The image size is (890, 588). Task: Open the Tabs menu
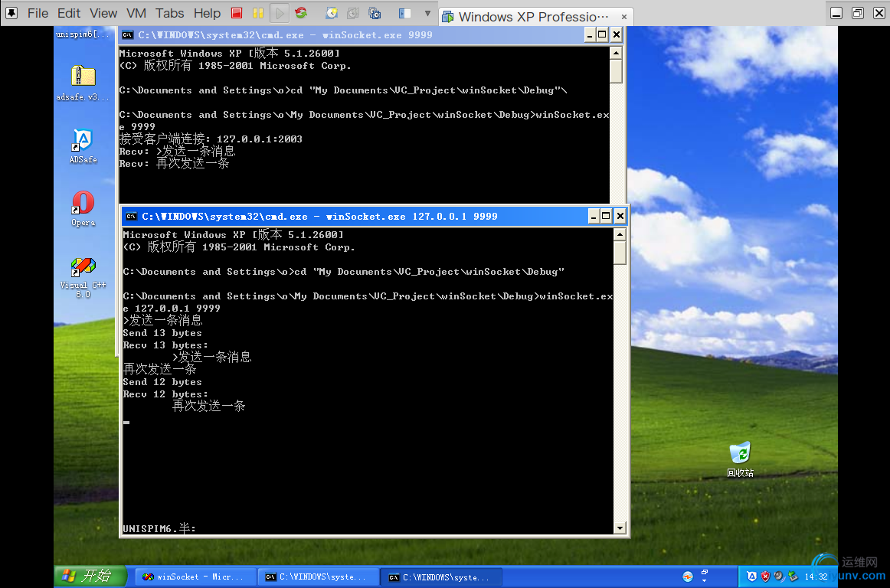tap(170, 13)
